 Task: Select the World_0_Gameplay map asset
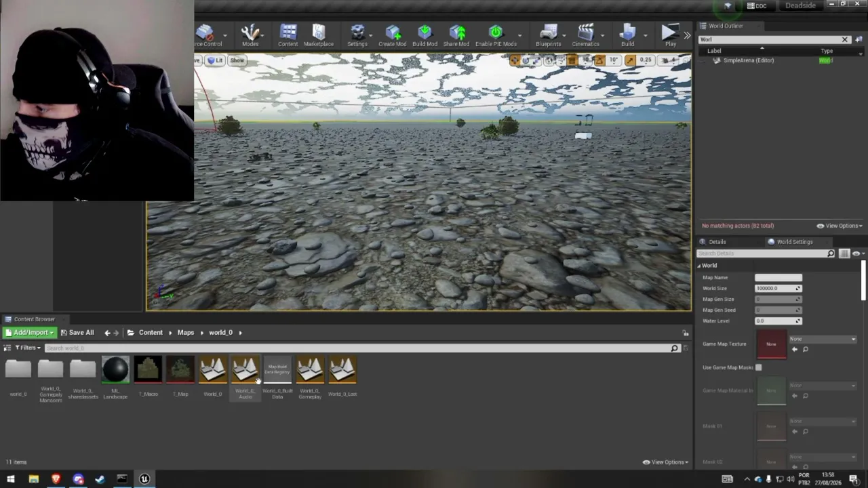(310, 378)
